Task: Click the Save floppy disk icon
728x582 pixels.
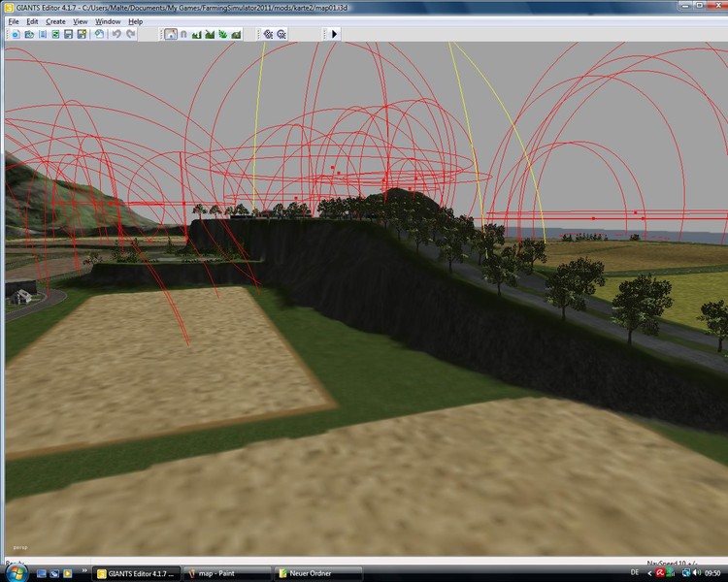Action: [69, 34]
